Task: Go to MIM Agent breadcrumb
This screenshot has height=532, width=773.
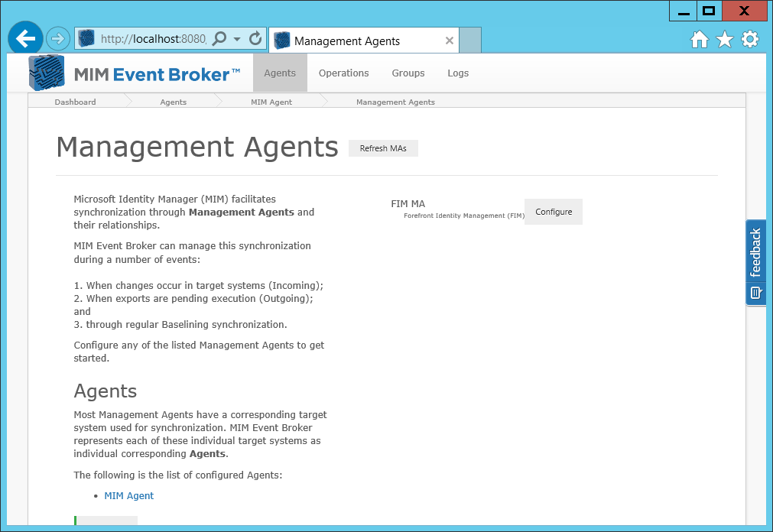Action: click(x=271, y=102)
